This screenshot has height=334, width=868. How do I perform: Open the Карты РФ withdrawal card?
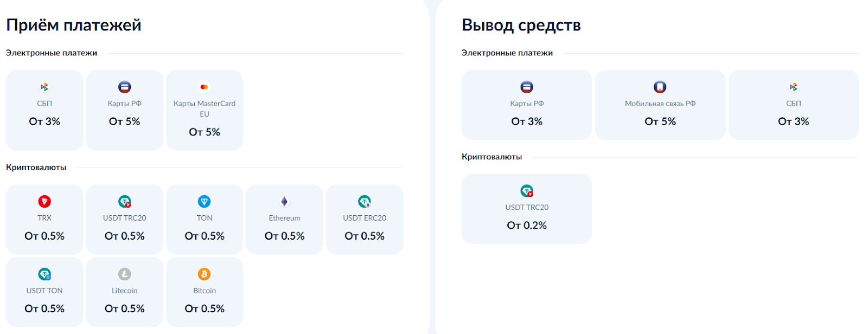tap(527, 105)
